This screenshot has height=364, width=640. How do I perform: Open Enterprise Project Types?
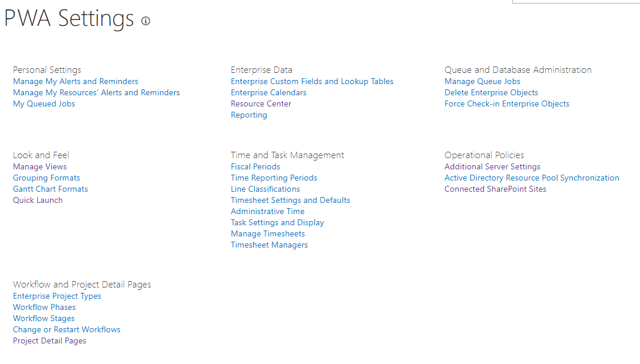[x=57, y=296]
